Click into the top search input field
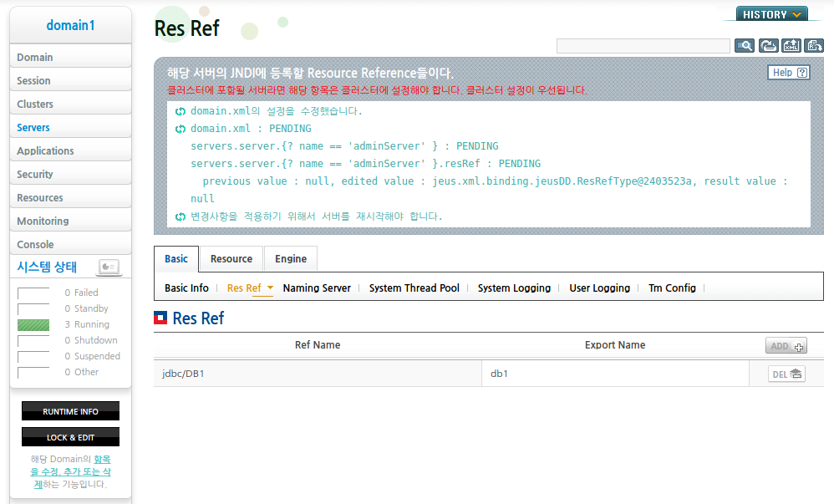 pos(643,46)
